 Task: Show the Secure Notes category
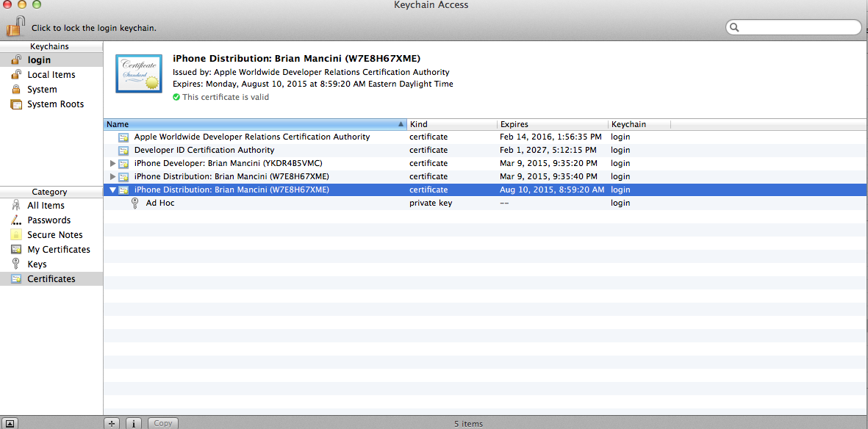[x=51, y=235]
